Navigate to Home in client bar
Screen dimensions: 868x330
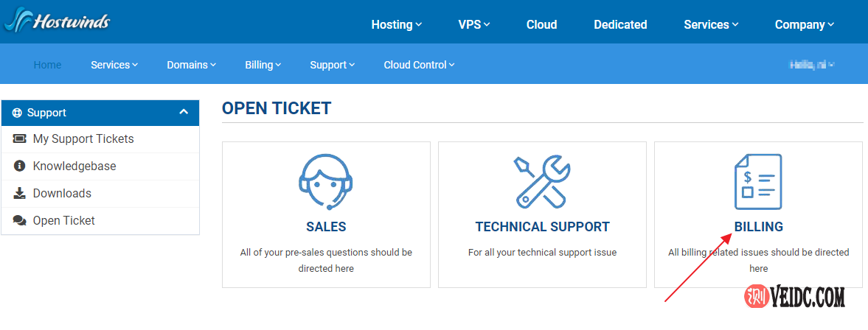(x=47, y=65)
